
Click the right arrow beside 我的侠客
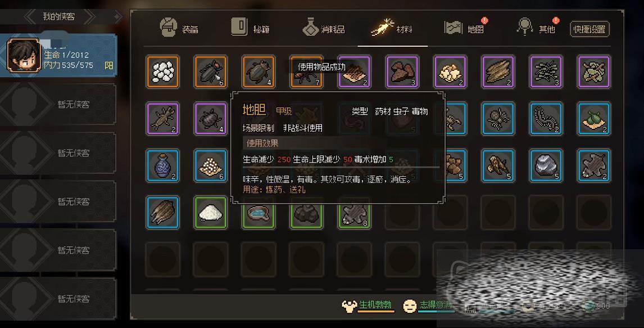click(90, 16)
